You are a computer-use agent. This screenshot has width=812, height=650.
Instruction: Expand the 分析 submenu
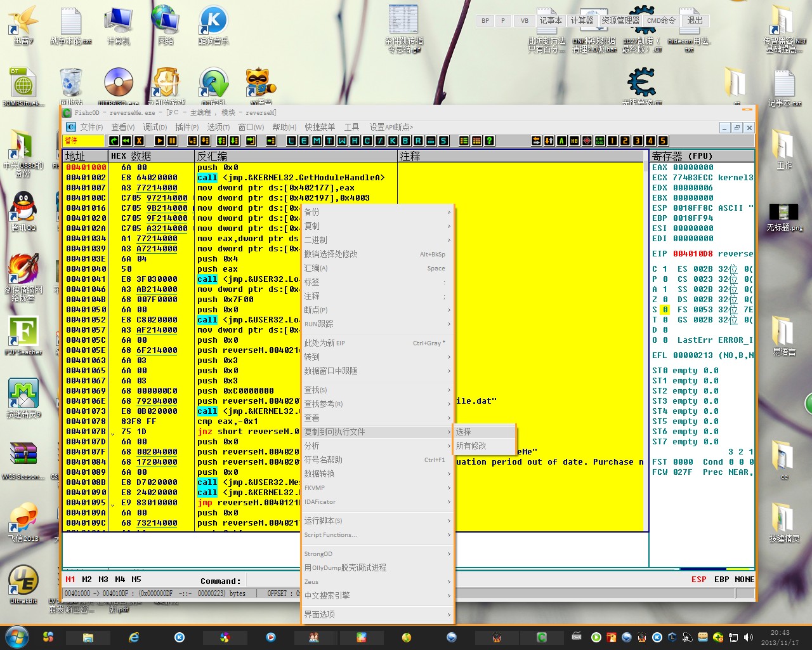(377, 446)
